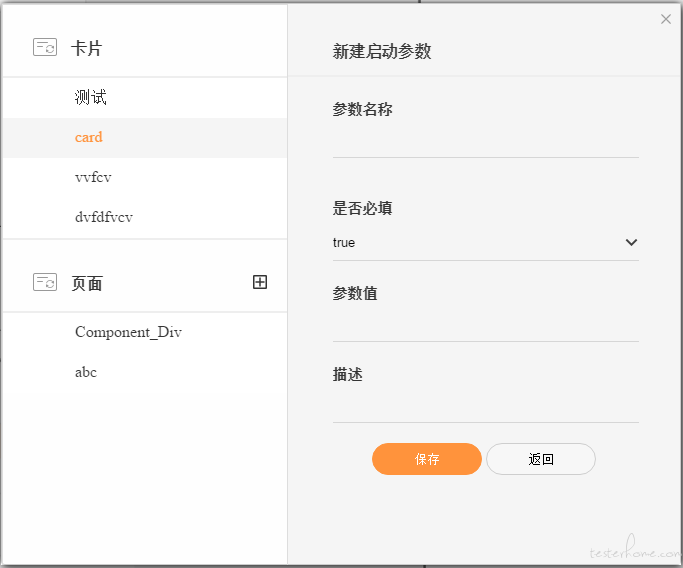Add a new page with plus icon
This screenshot has width=683, height=568.
[260, 282]
